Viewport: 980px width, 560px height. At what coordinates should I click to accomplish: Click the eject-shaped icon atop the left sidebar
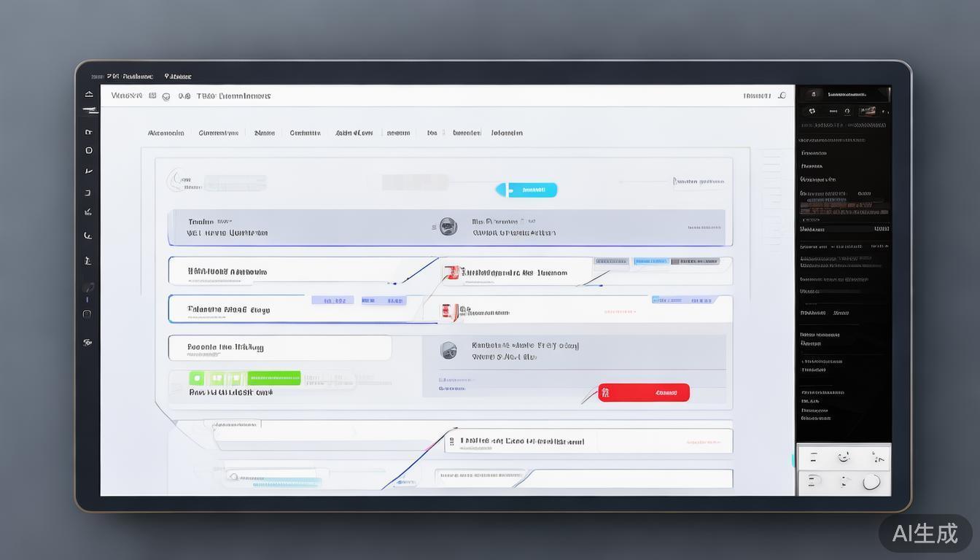pos(89,94)
